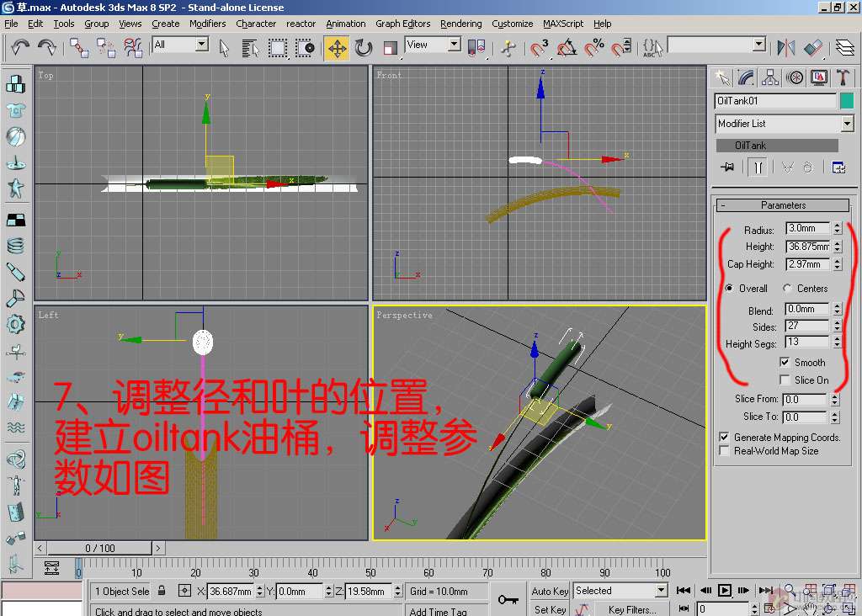The image size is (862, 616).
Task: Activate the Bind to Space Warp tool
Action: click(132, 48)
